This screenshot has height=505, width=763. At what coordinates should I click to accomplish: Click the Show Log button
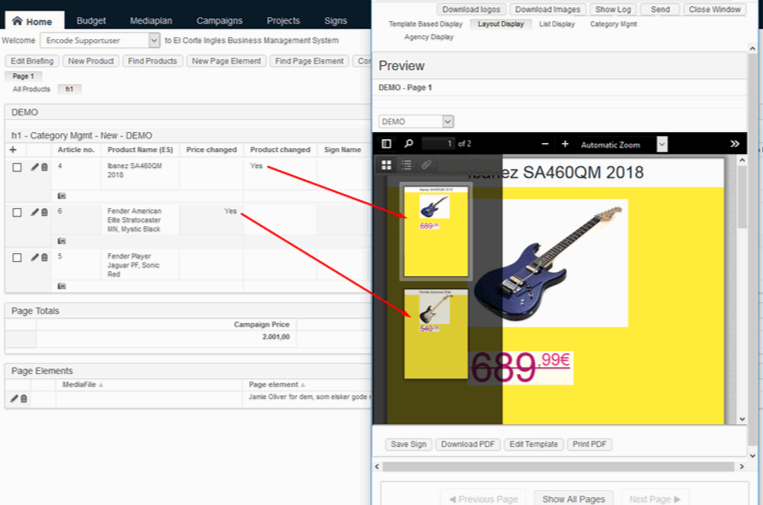tap(613, 9)
